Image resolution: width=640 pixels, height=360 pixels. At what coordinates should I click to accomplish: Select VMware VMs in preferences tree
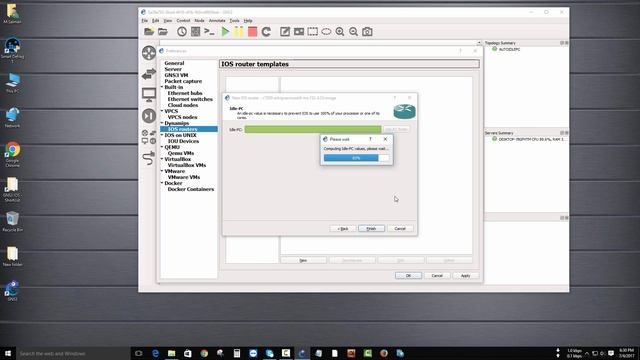[184, 177]
